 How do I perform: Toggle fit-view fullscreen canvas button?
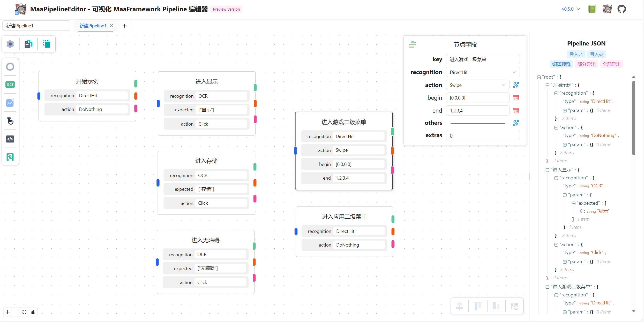24,312
